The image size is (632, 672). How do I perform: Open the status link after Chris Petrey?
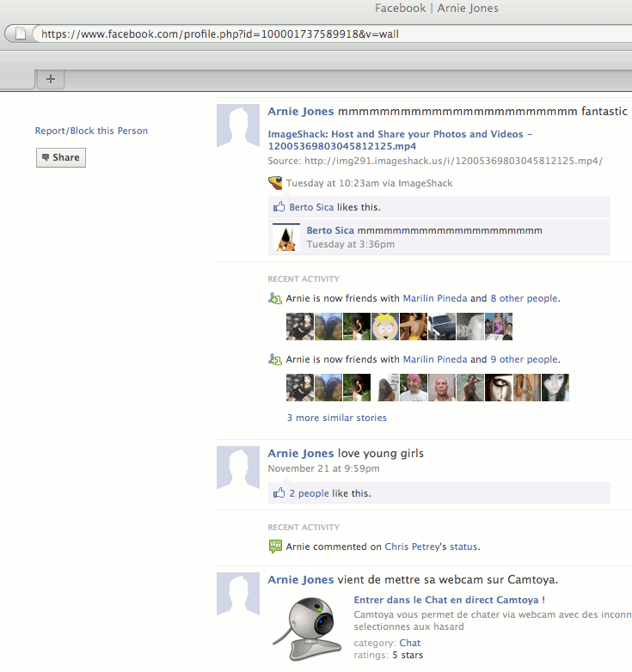[463, 547]
